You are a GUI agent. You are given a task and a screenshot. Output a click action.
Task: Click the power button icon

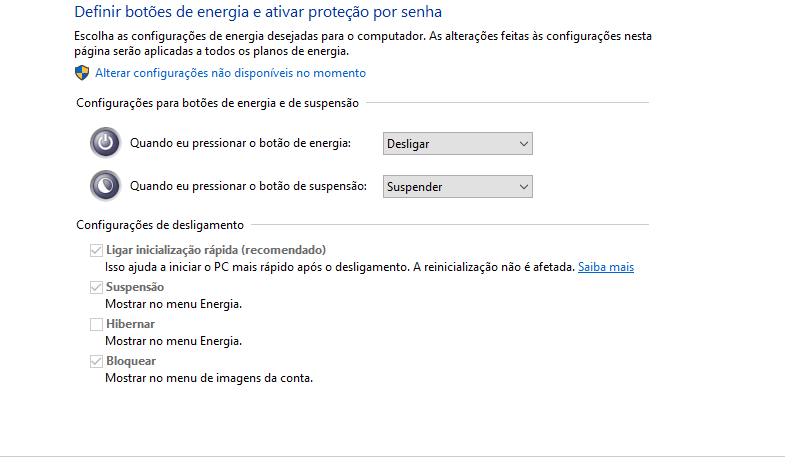(x=106, y=143)
